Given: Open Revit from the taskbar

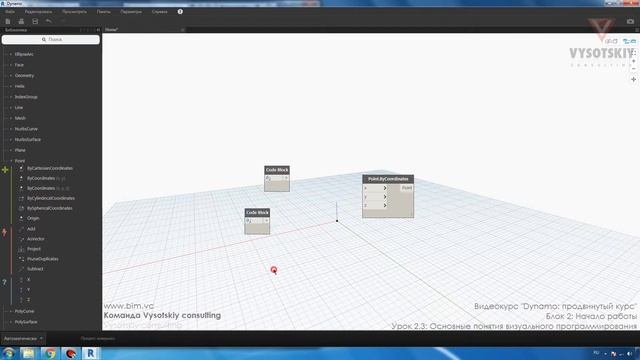Looking at the screenshot, I should (x=91, y=353).
